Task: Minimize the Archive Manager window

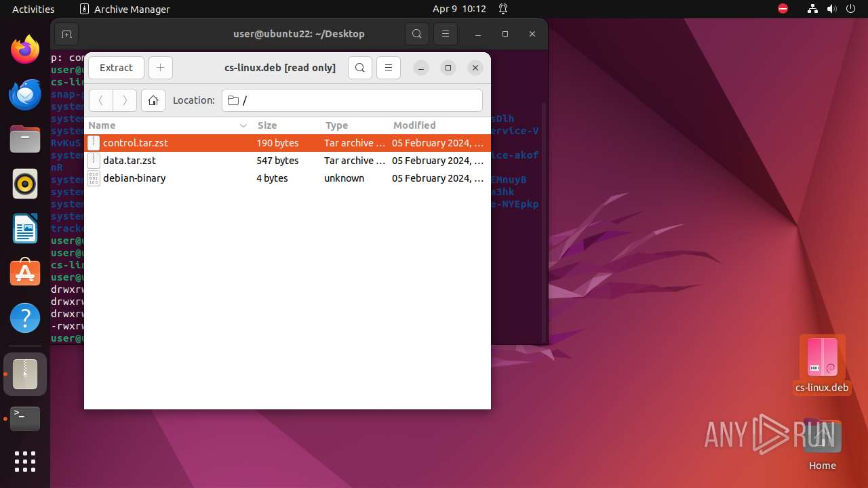Action: [x=421, y=68]
